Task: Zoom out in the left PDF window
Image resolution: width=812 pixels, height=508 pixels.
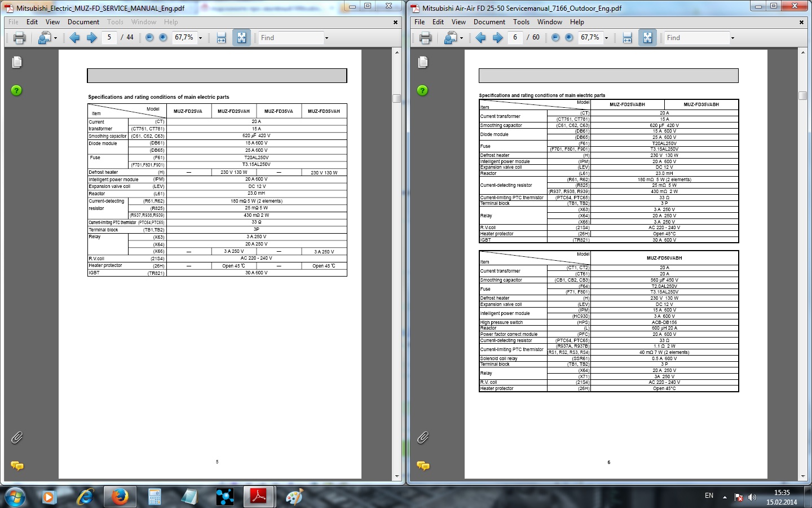Action: (x=149, y=37)
